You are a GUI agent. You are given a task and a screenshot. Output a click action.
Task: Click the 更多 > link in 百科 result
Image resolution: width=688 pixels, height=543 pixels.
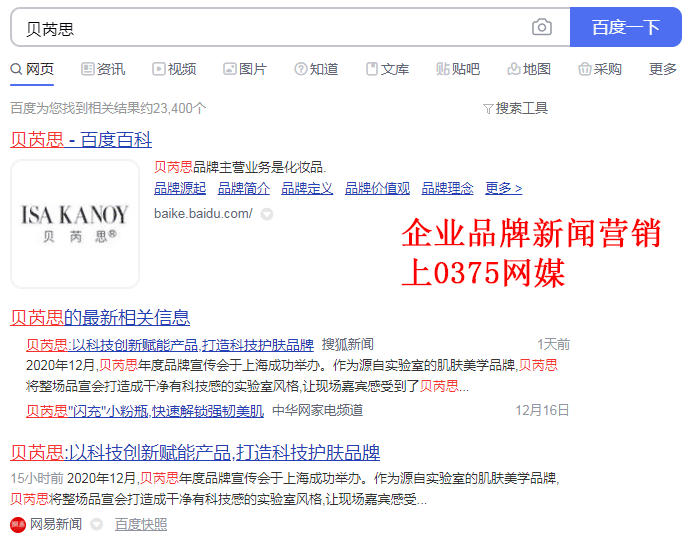point(504,189)
